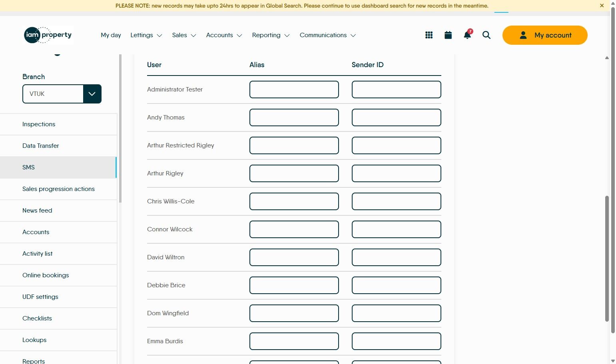
Task: Open the calendar icon in header
Action: tap(448, 35)
